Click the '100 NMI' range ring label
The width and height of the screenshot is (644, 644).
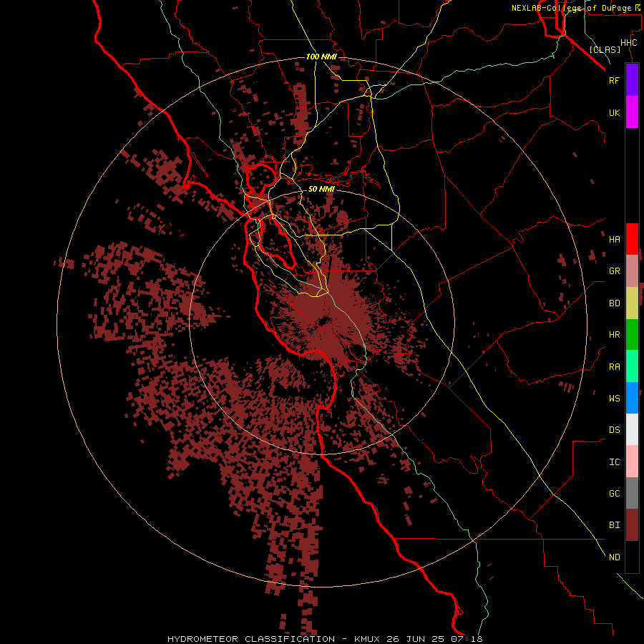321,57
